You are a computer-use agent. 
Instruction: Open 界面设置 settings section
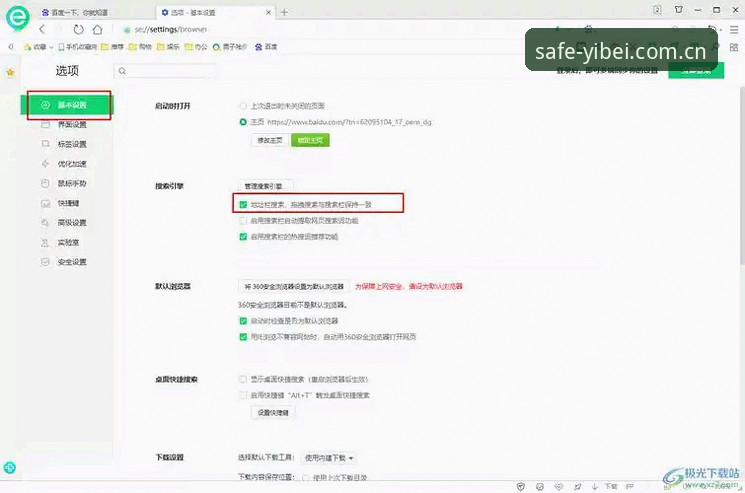(x=67, y=124)
